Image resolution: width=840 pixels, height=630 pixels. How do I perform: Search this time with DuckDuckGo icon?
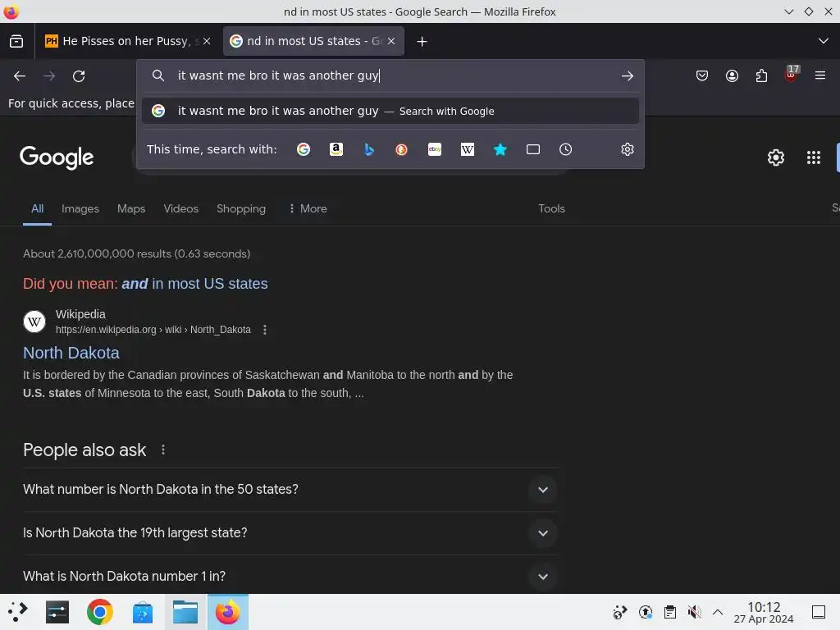click(x=401, y=149)
